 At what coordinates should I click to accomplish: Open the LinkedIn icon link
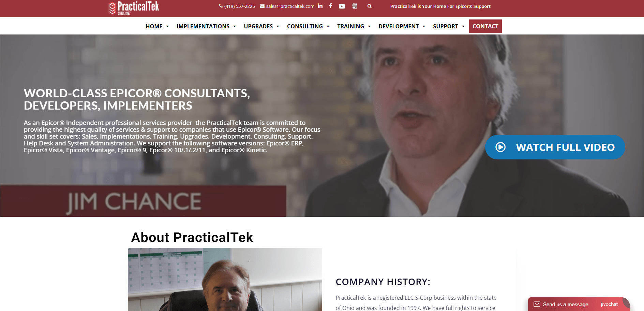click(x=320, y=6)
